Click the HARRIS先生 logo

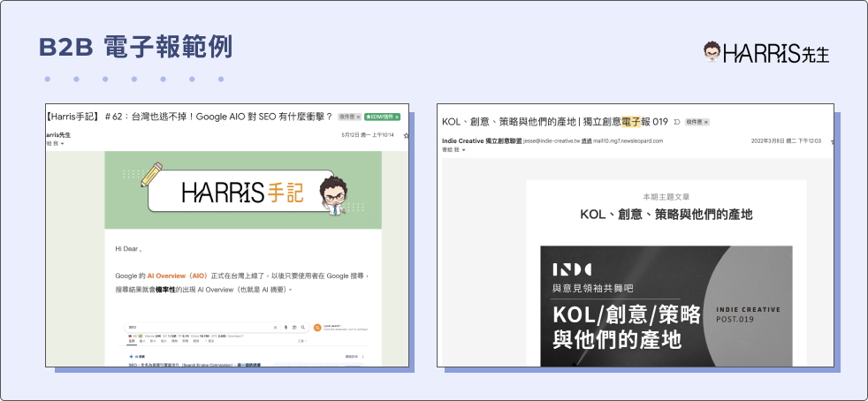766,52
